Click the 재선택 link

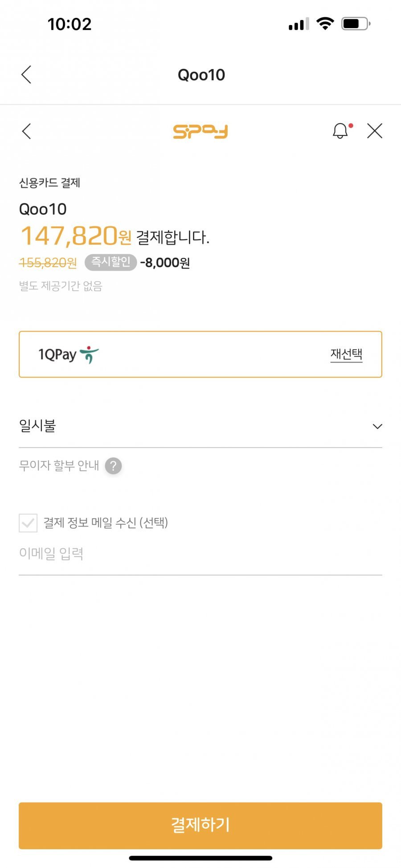point(346,354)
